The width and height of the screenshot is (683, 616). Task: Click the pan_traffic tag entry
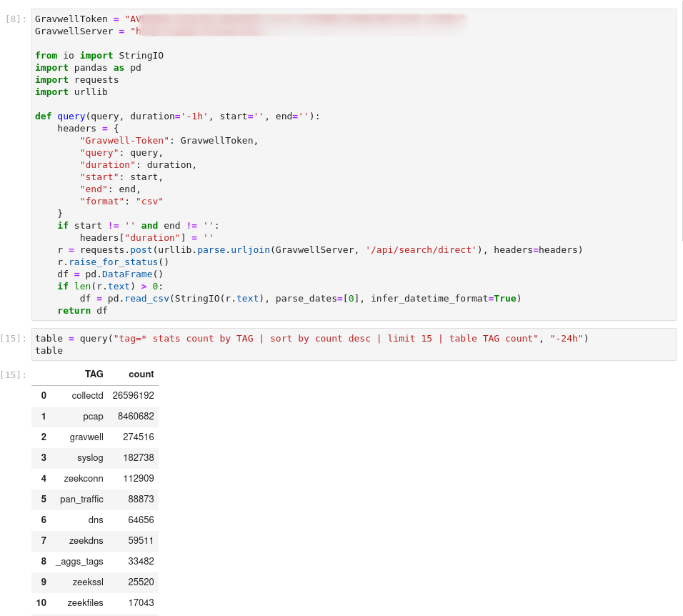[81, 499]
